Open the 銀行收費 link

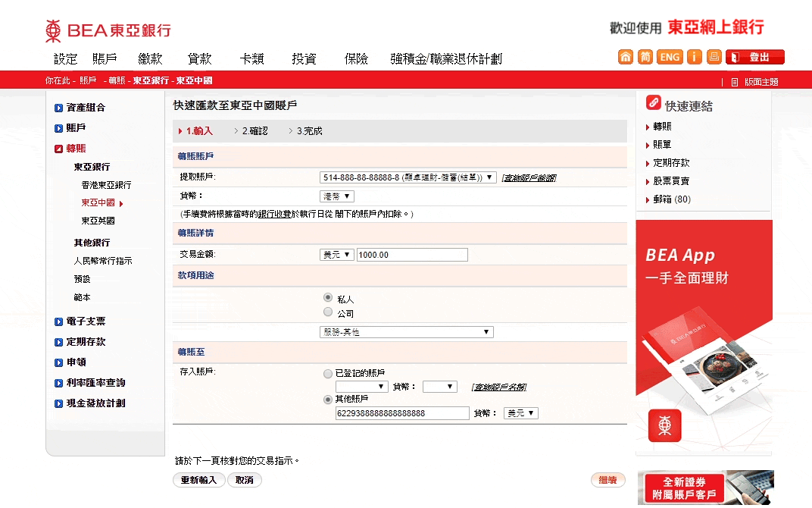point(274,214)
